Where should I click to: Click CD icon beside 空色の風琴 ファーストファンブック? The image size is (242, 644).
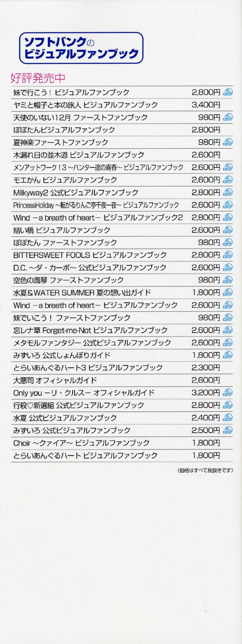(x=227, y=280)
